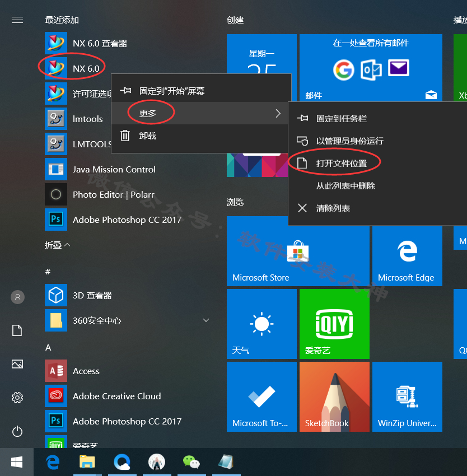467x476 pixels.
Task: Open File Explorer from the taskbar
Action: [x=87, y=462]
